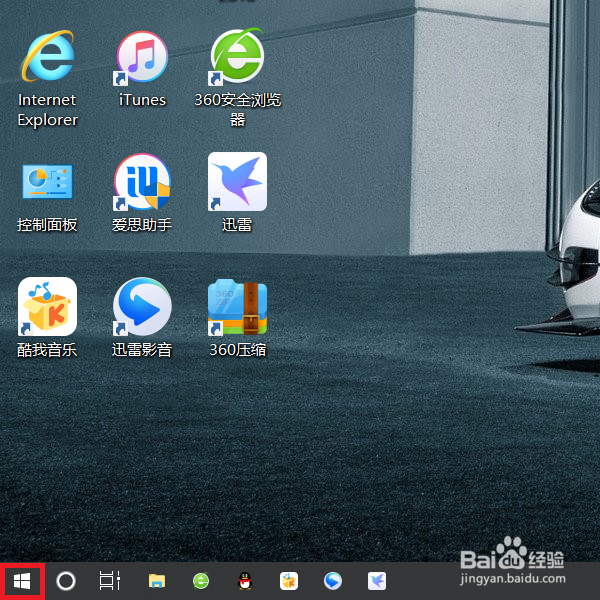Image resolution: width=600 pixels, height=600 pixels.
Task: Click the "控制面板" label text
Action: pos(47,225)
